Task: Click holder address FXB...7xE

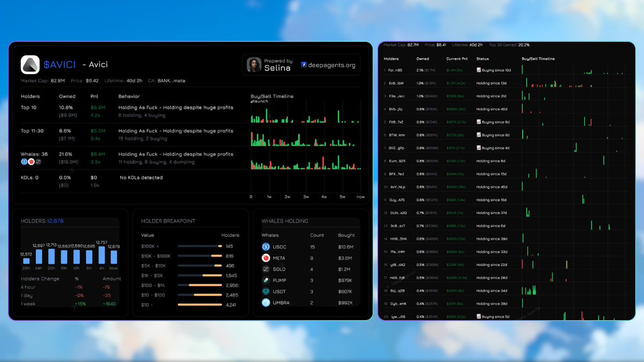Action: 396,122
